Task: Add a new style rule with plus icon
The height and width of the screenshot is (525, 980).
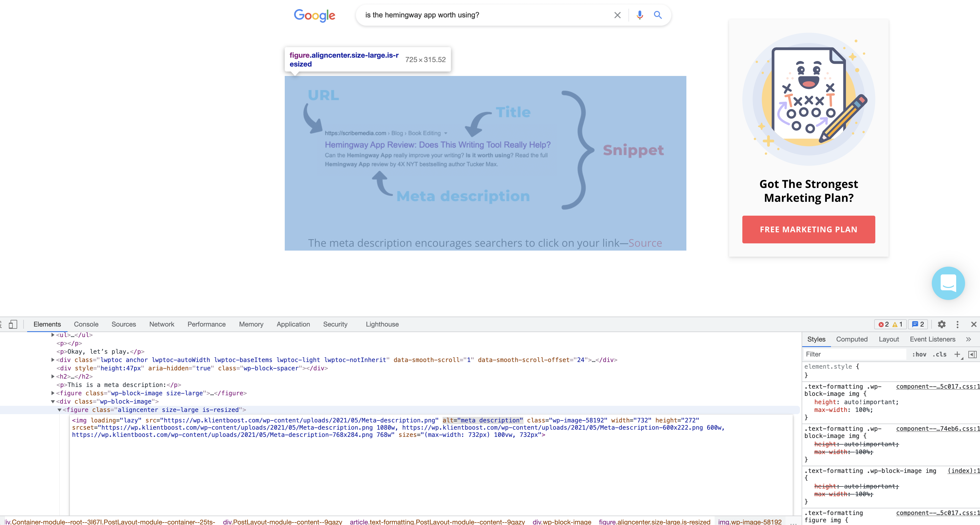Action: tap(957, 355)
